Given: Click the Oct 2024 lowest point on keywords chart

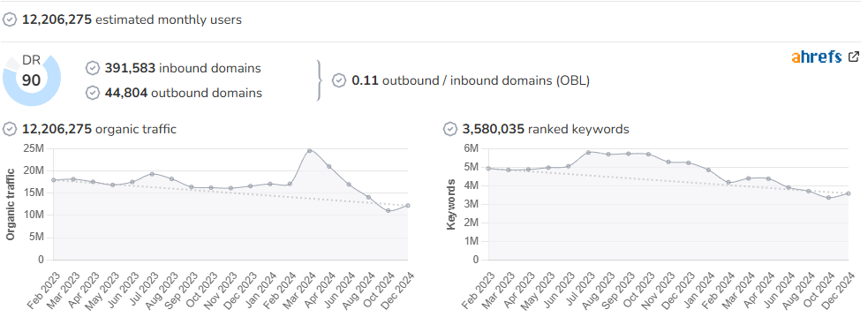Looking at the screenshot, I should (x=828, y=198).
